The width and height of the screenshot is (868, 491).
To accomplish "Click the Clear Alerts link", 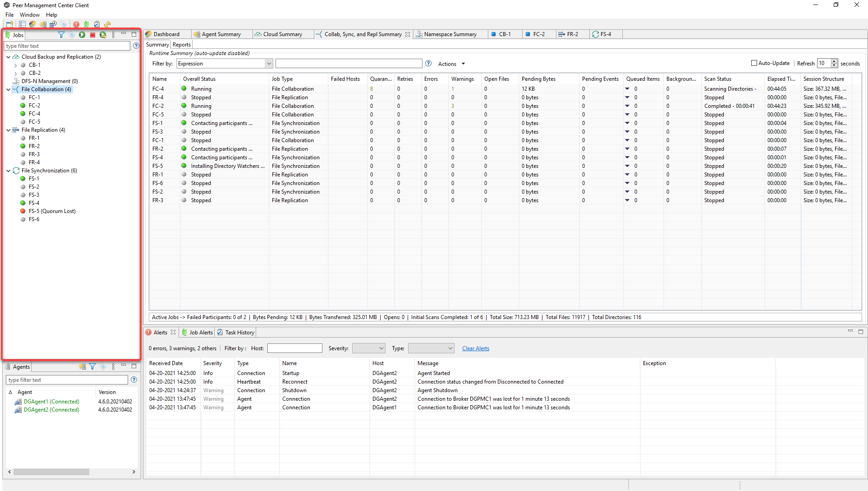I will [475, 348].
